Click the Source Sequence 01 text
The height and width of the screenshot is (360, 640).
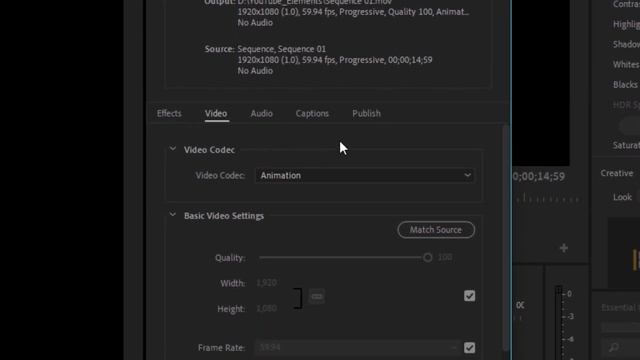point(282,49)
